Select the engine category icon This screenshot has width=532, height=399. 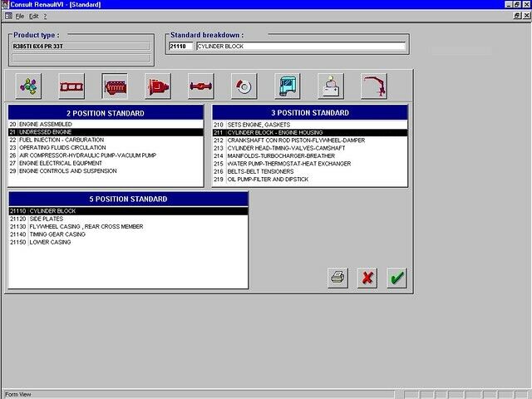[x=114, y=86]
